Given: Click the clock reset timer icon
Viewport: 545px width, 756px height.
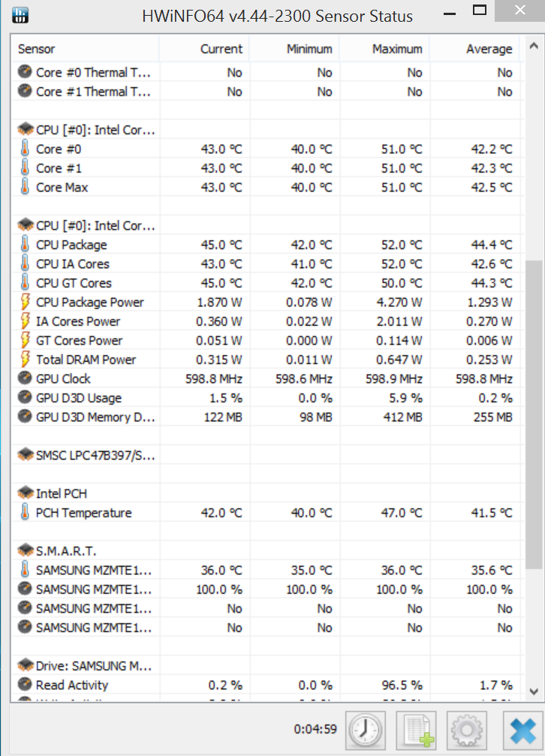Looking at the screenshot, I should (x=365, y=729).
